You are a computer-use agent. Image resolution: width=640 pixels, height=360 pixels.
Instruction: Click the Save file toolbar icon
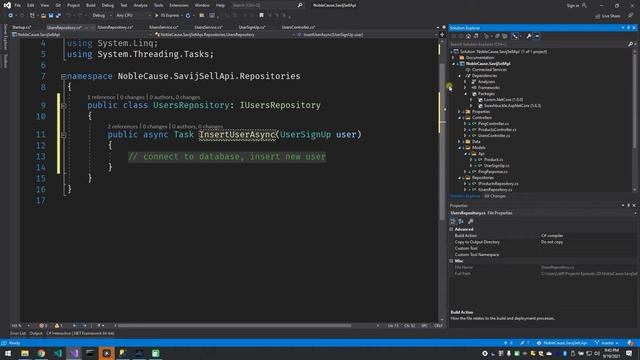(51, 16)
